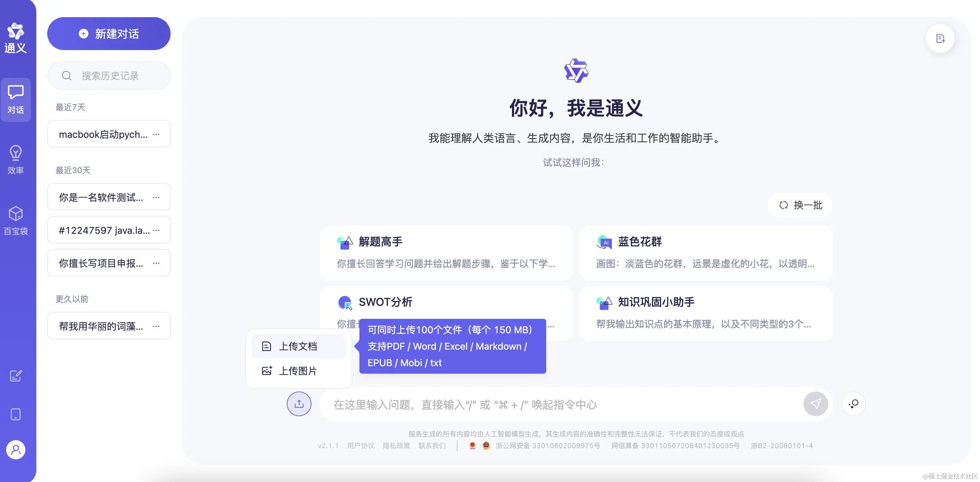Choose the 蓝色花群 suggestion card

pos(705,252)
